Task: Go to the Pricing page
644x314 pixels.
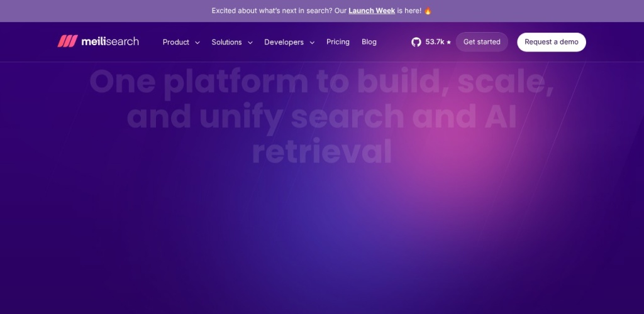Action: coord(338,42)
